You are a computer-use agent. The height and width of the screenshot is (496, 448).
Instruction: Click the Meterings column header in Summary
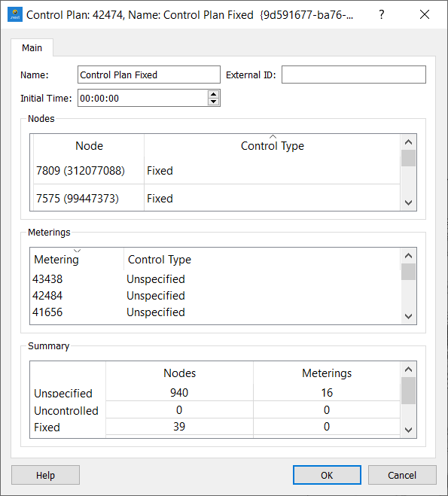pyautogui.click(x=327, y=373)
